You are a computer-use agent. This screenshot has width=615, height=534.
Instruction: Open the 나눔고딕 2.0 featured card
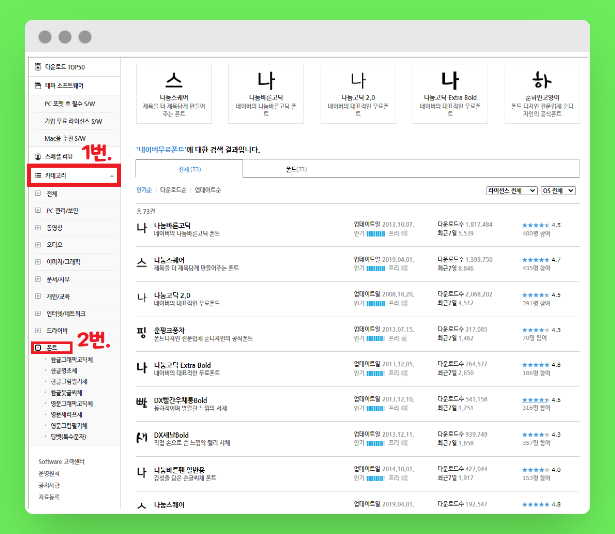[358, 94]
